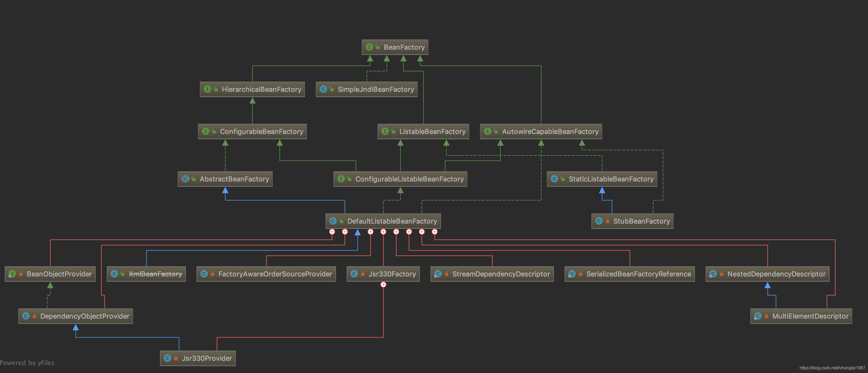Open the blog.csdn.net URL watermark link
Screen dimensions: 868x373
tap(832, 368)
